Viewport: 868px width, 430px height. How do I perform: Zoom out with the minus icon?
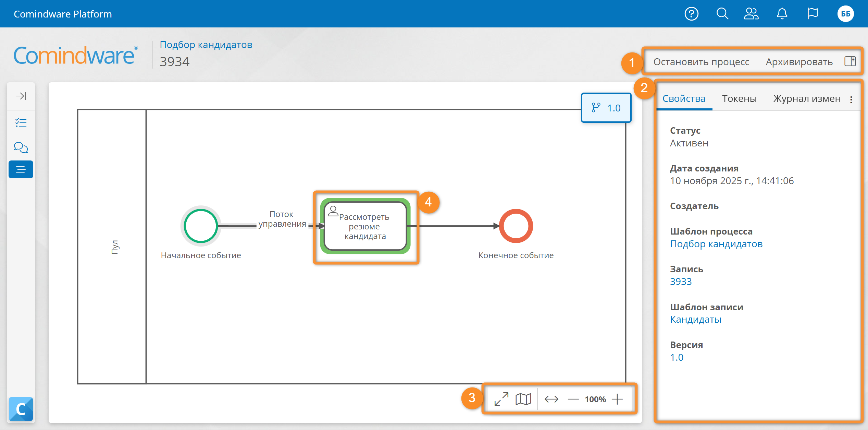click(573, 399)
